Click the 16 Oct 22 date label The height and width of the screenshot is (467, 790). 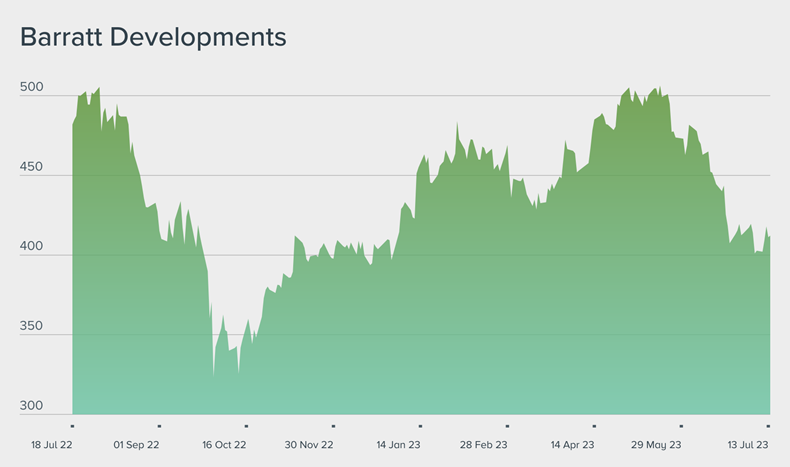[x=224, y=444]
